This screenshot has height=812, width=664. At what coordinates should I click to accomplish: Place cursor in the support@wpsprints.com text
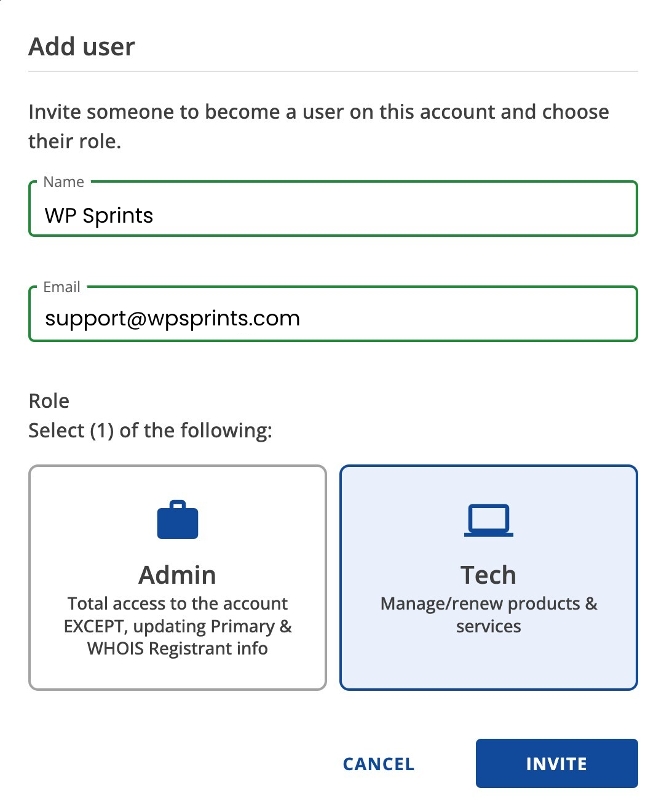coord(172,319)
